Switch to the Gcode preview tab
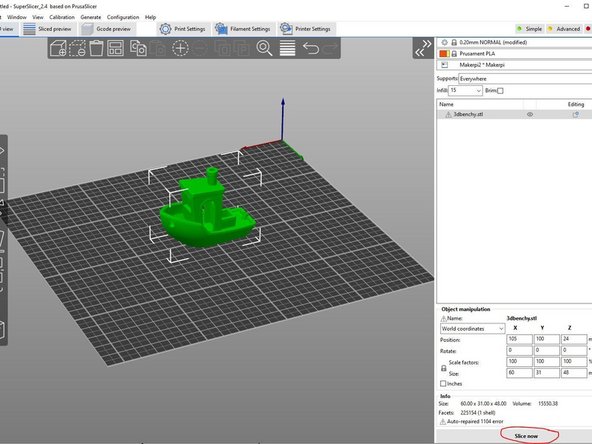The height and width of the screenshot is (444, 592). pos(107,29)
